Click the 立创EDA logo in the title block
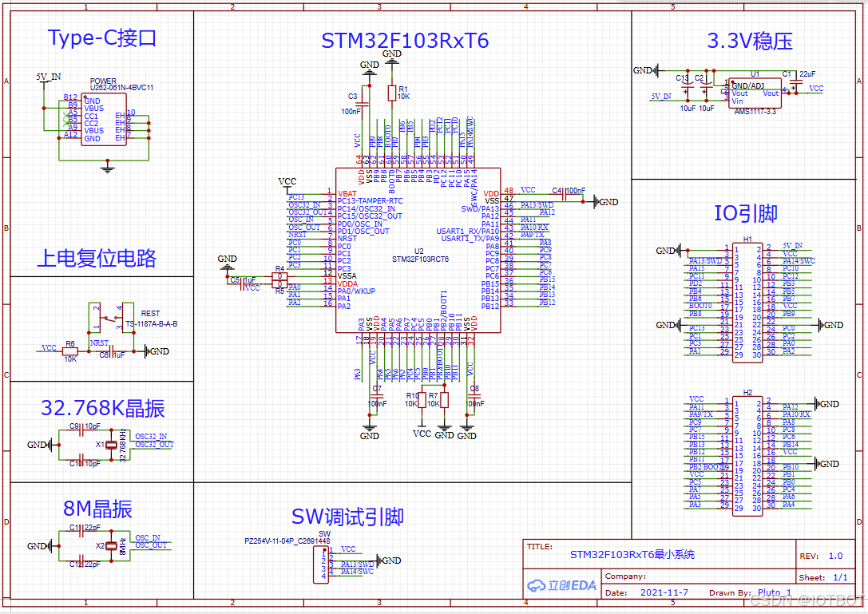Screen dimensions: 868x614 click(561, 584)
